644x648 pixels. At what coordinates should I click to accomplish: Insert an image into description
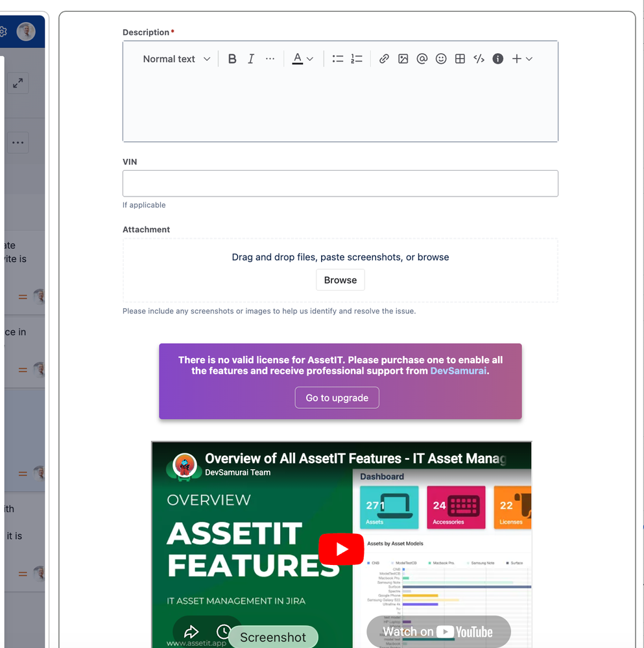point(403,58)
